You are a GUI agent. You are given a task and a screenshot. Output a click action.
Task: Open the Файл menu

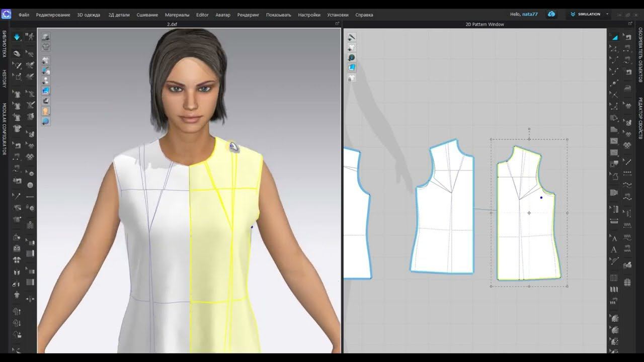pyautogui.click(x=24, y=15)
